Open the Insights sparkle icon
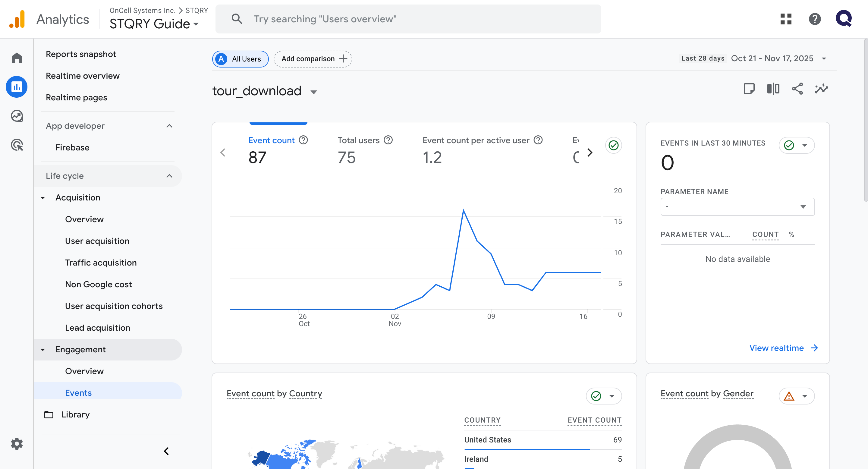The width and height of the screenshot is (868, 469). click(x=822, y=89)
